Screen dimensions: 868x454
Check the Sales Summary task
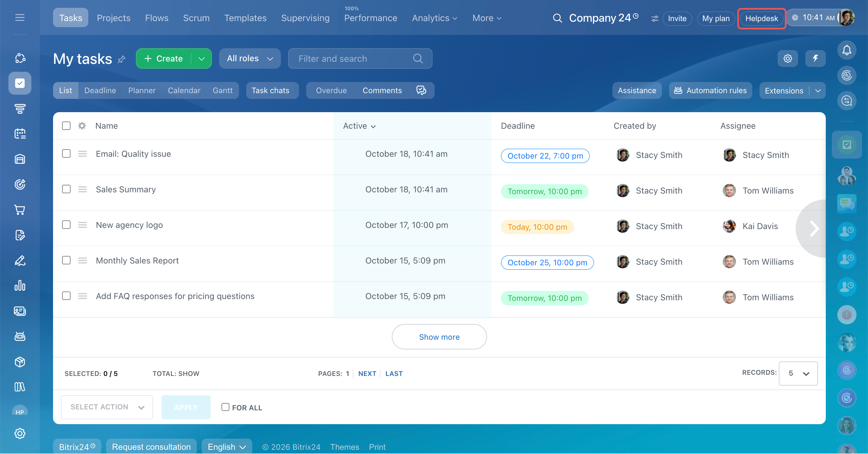(x=66, y=189)
